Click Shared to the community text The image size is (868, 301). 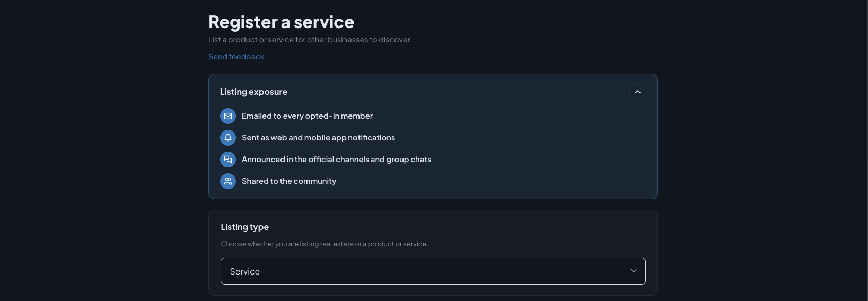[289, 181]
